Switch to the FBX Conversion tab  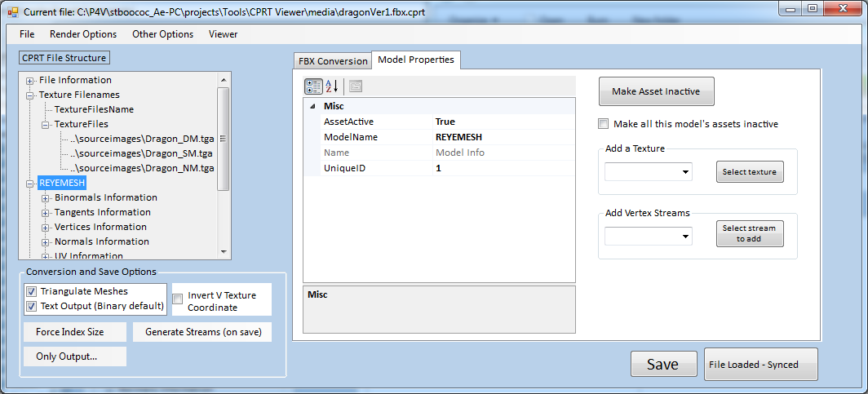click(333, 61)
